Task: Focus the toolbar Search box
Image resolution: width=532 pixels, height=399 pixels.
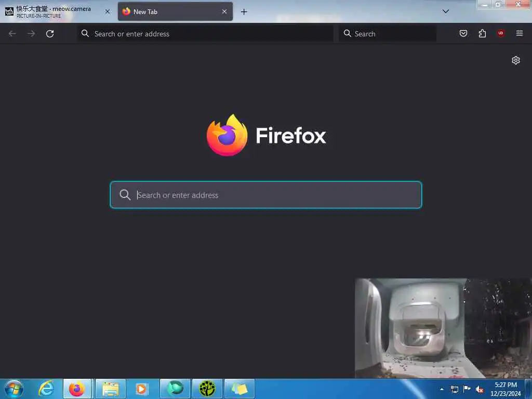Action: tap(388, 34)
